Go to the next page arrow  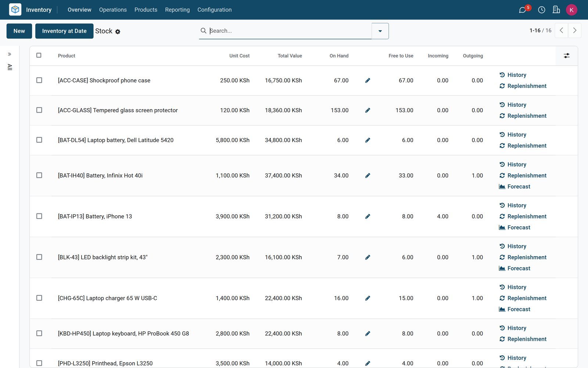(x=575, y=31)
